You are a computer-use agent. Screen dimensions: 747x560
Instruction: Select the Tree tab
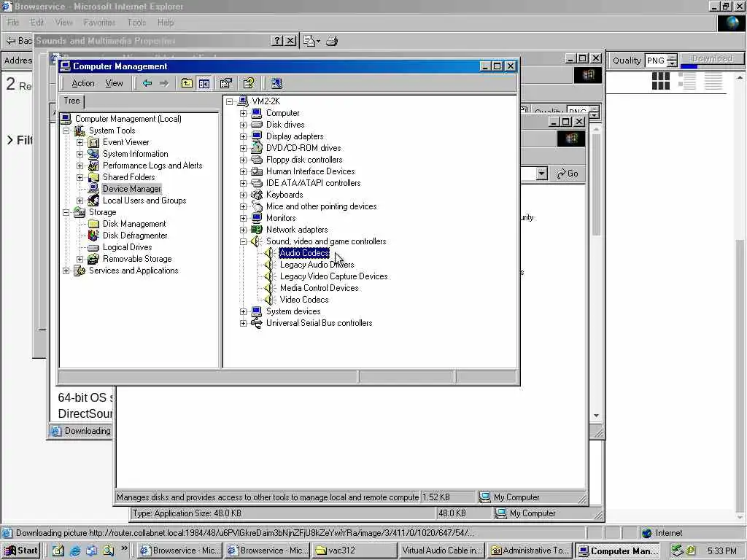point(71,101)
